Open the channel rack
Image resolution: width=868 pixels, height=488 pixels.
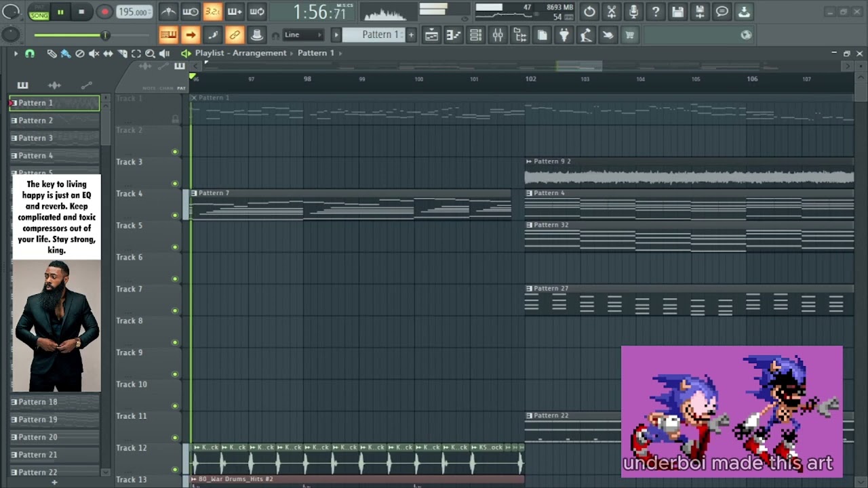[x=475, y=35]
